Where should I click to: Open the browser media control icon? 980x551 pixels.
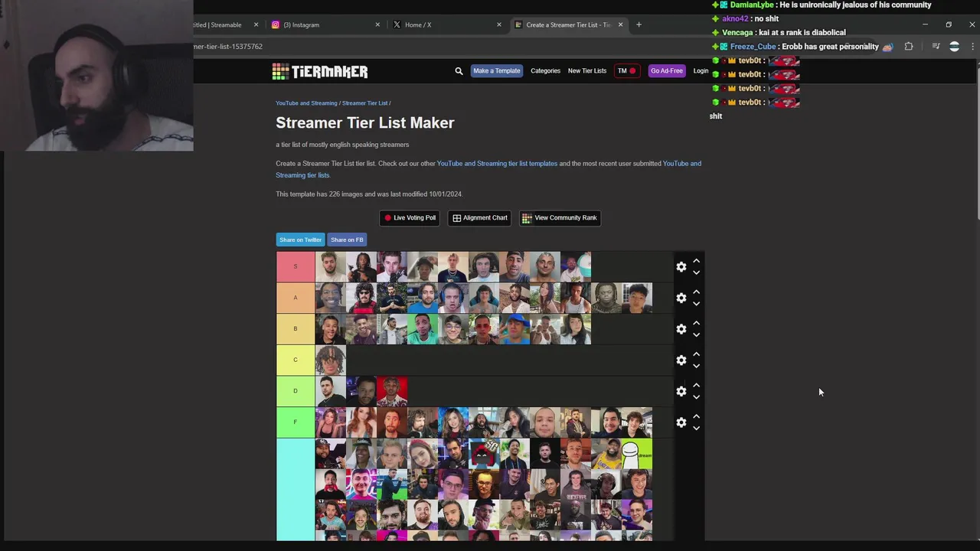pos(936,47)
